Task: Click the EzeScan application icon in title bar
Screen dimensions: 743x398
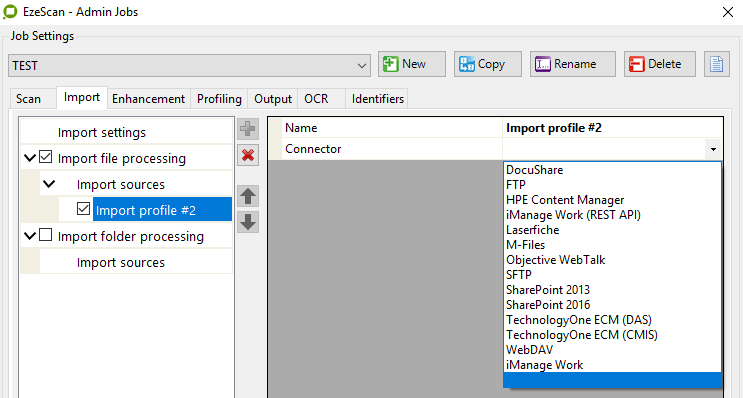Action: tap(10, 12)
